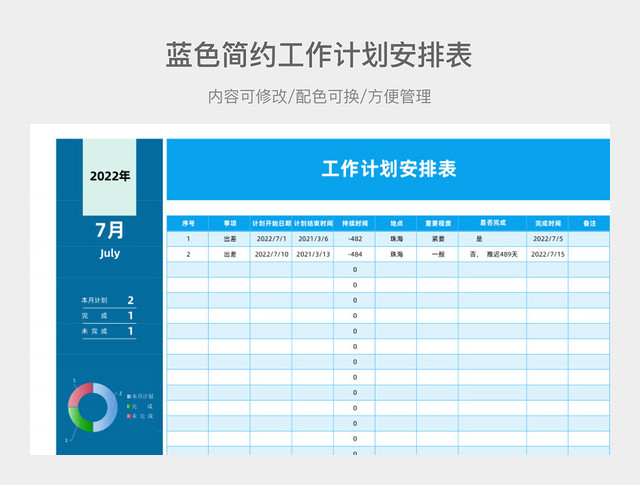Click the 本月计划 count value 2

tap(131, 300)
